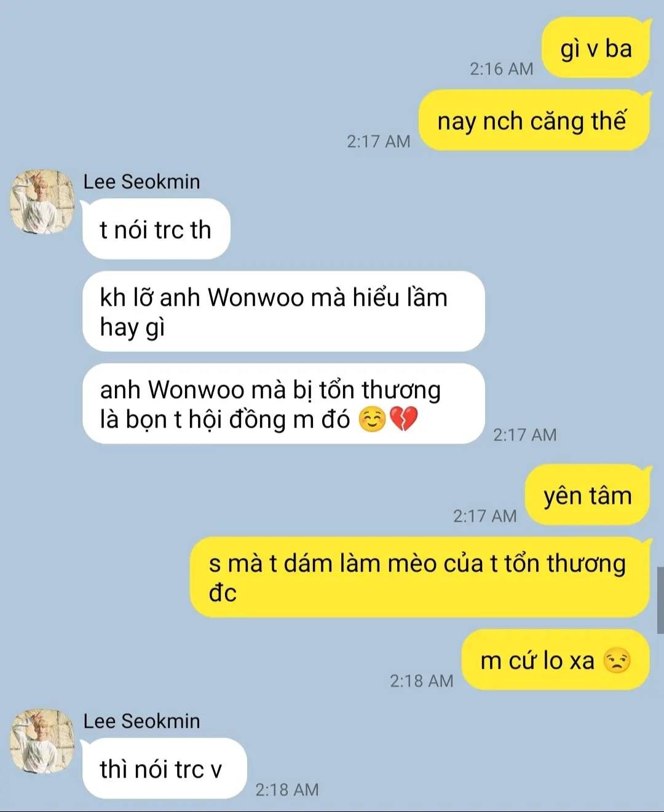Viewport: 664px width, 812px height.
Task: Click the broken heart emoji
Action: pos(404,420)
